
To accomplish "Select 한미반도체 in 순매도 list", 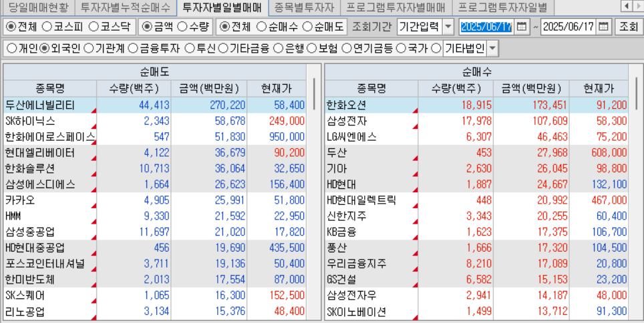I will pyautogui.click(x=154, y=280).
